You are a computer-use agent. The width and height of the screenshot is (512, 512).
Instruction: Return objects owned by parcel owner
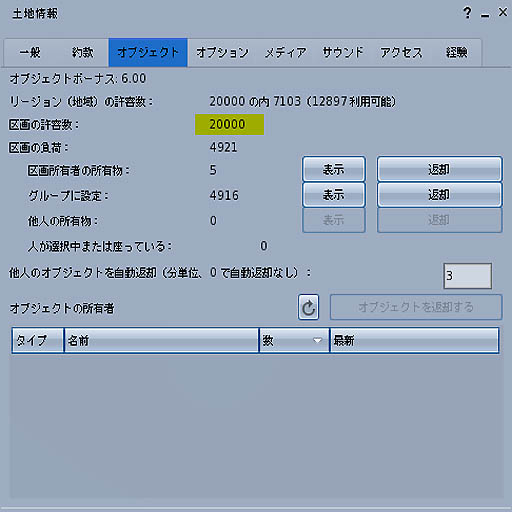click(x=439, y=169)
